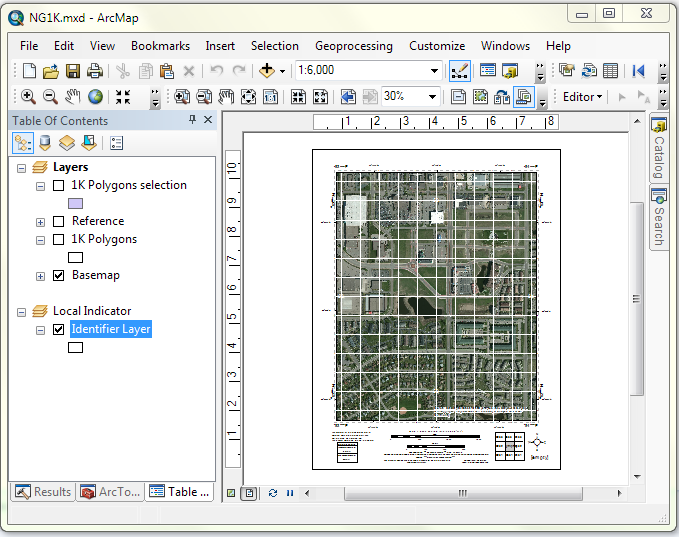Click the Full Extent globe icon
679x537 pixels.
[x=95, y=97]
